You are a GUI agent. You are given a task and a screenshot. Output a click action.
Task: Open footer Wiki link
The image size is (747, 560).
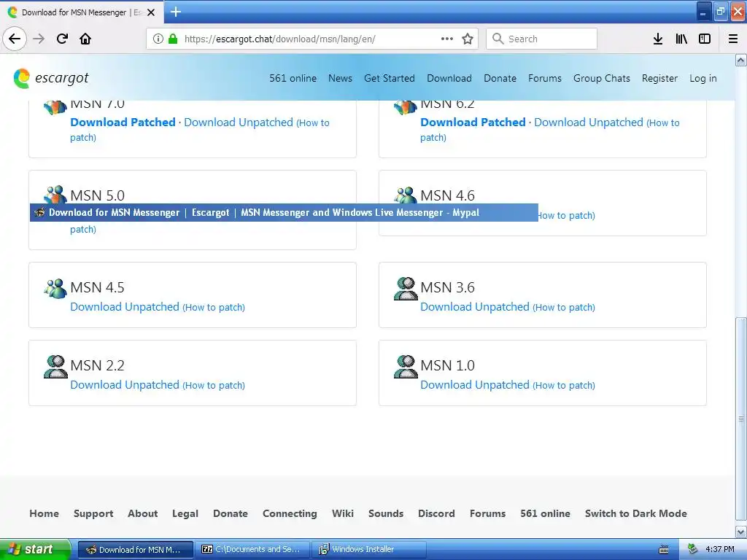click(x=343, y=513)
